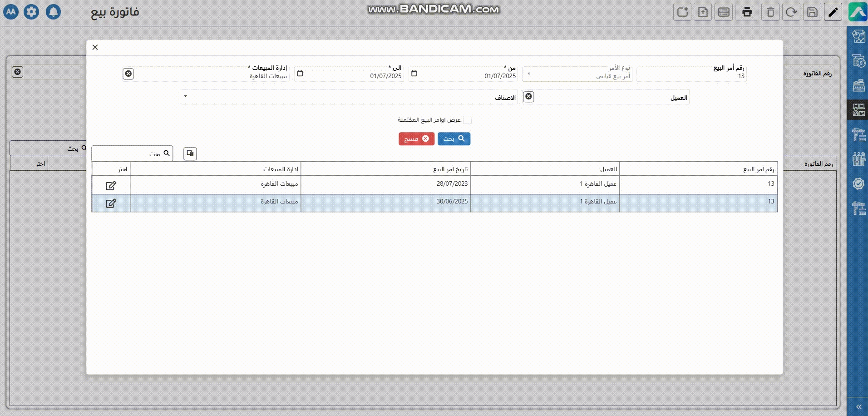Image resolution: width=868 pixels, height=416 pixels.
Task: Click the refresh arrow icon in toolbar
Action: tap(791, 12)
